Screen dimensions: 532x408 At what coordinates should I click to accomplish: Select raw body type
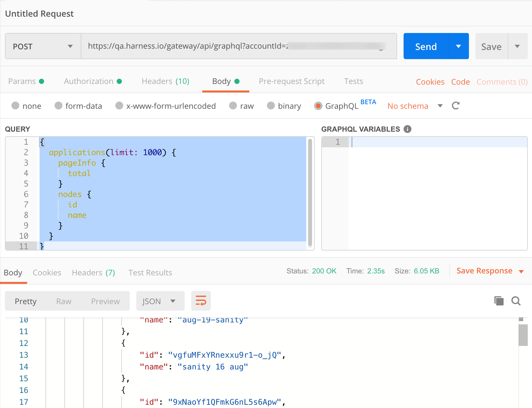(233, 106)
